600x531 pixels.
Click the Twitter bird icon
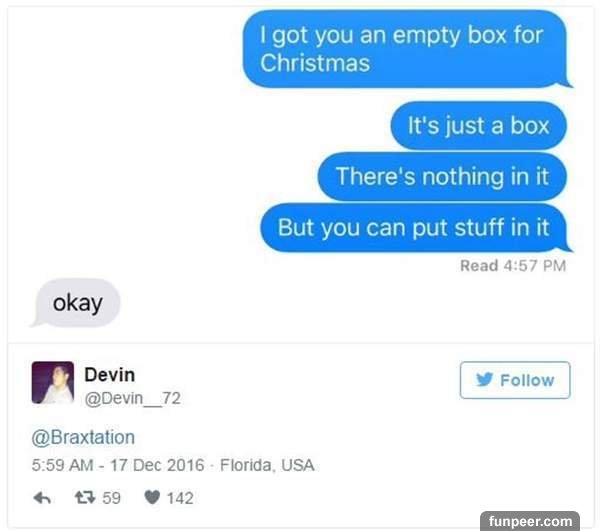[484, 380]
